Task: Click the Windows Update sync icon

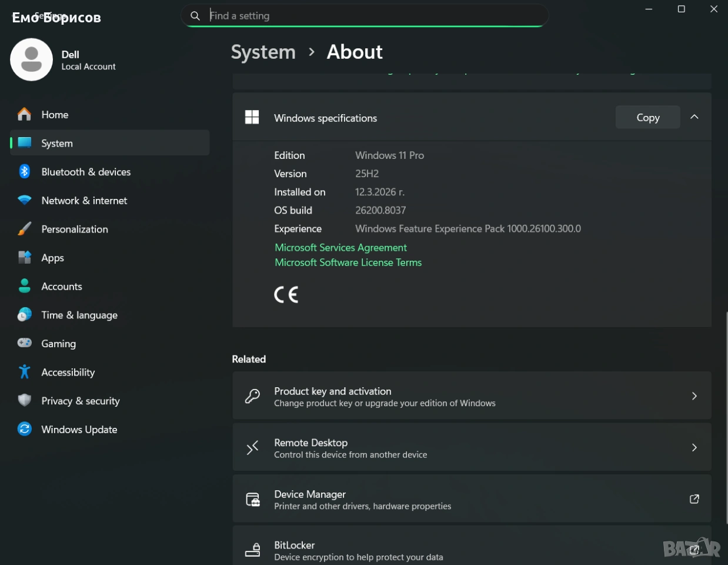Action: tap(24, 429)
